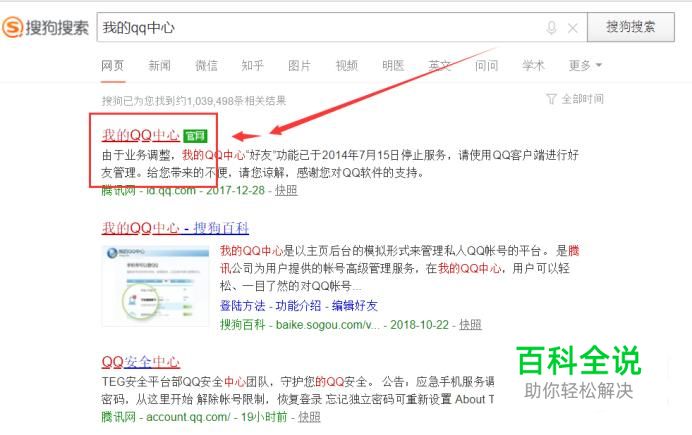The image size is (692, 435).
Task: Click the id.qq.com source URL text
Action: [171, 191]
